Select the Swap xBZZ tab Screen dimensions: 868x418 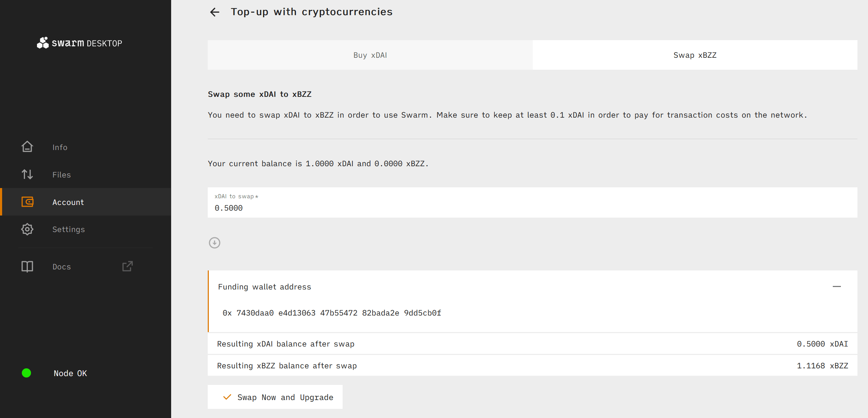(695, 55)
